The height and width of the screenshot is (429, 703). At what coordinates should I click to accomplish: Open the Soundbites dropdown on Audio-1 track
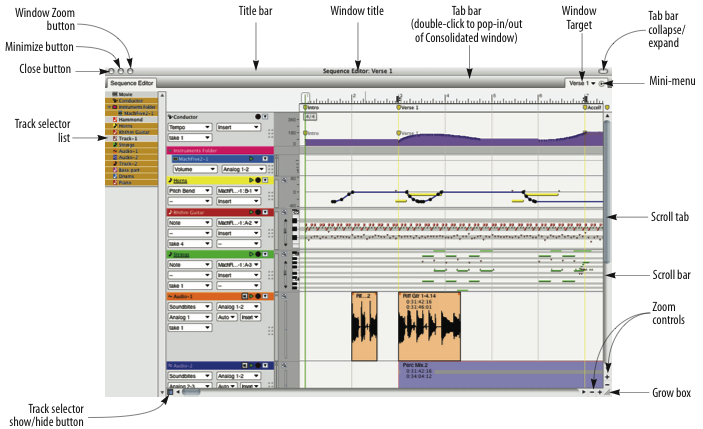[x=190, y=307]
